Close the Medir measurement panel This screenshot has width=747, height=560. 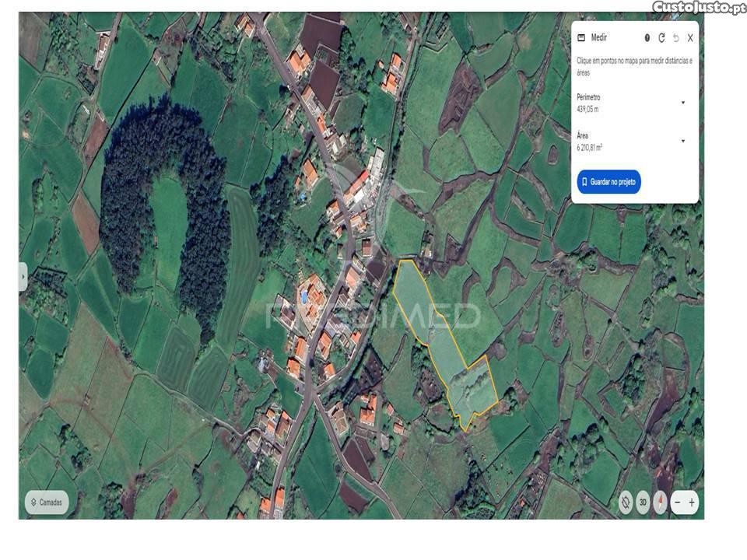tap(690, 37)
